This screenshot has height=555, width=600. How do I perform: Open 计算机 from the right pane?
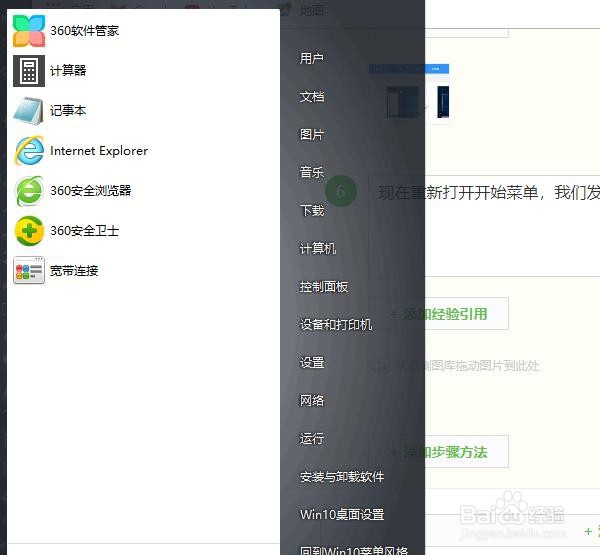[x=318, y=248]
